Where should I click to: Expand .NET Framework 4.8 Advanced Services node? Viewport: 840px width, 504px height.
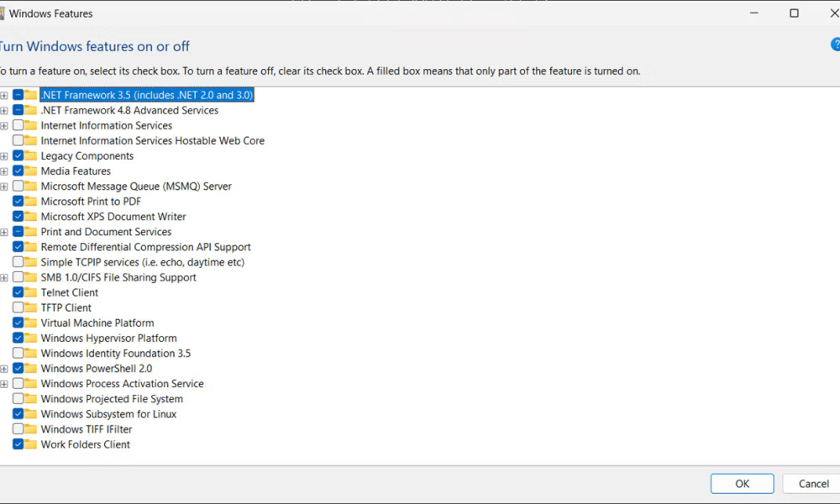pos(3,111)
